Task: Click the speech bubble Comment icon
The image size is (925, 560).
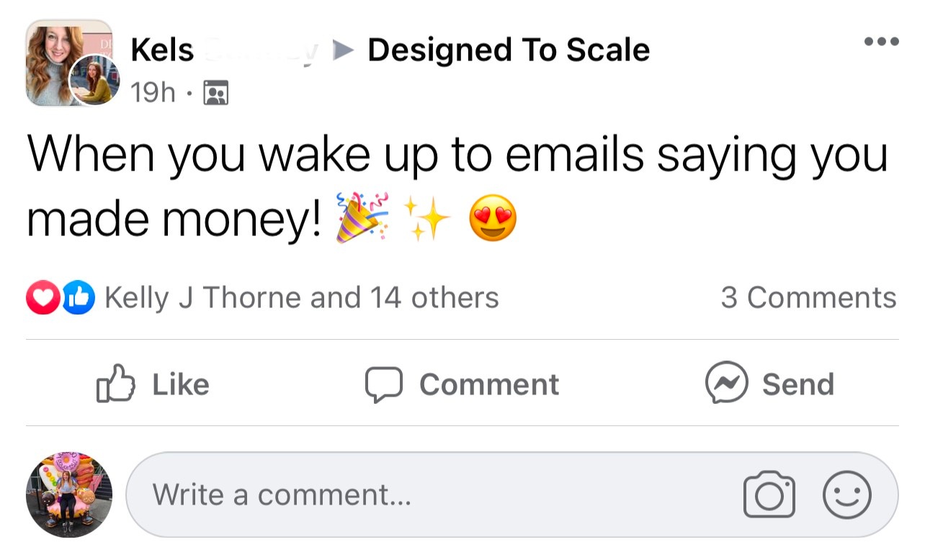Action: (383, 384)
